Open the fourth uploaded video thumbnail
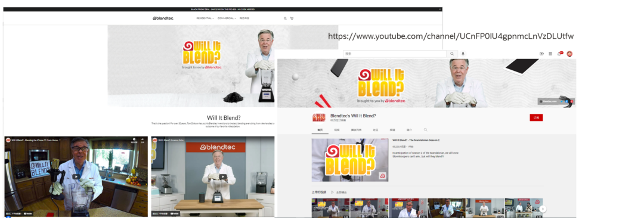Screen dimensions: 644x218 pyautogui.click(x=447, y=208)
